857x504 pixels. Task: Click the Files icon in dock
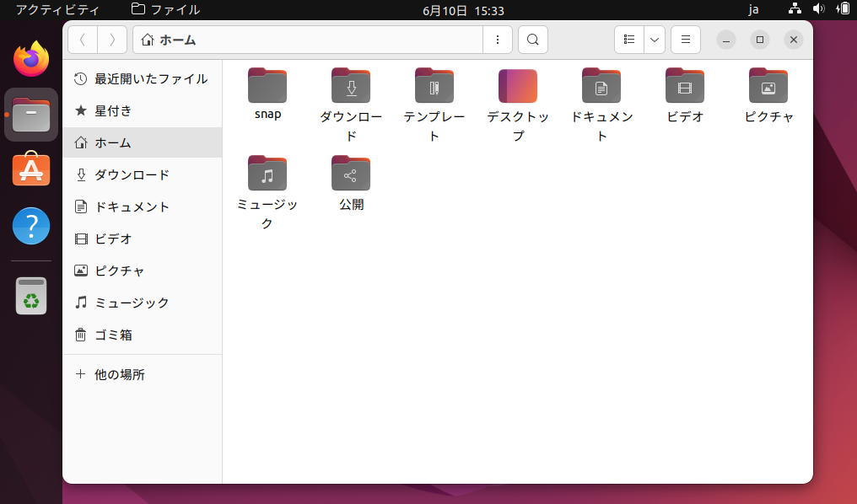pyautogui.click(x=31, y=115)
